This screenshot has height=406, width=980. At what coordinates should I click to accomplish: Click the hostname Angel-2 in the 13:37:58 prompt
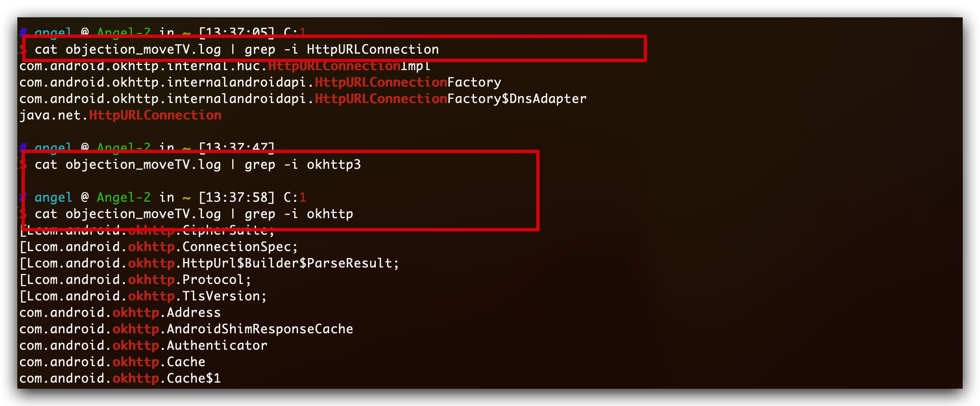coord(124,197)
